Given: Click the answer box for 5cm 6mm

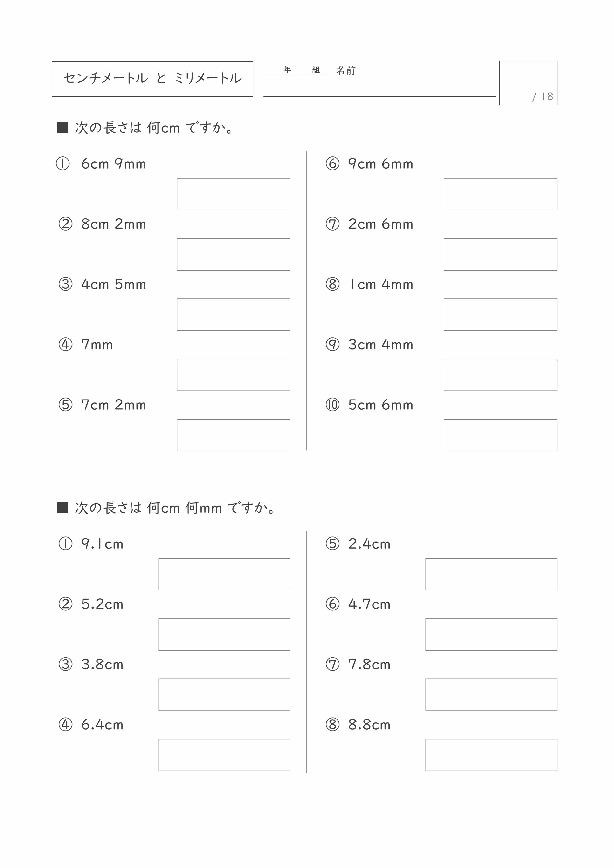Looking at the screenshot, I should [501, 435].
